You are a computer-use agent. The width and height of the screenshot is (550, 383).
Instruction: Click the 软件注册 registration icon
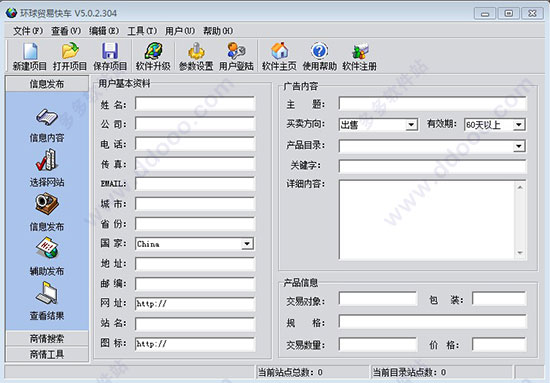(x=360, y=52)
